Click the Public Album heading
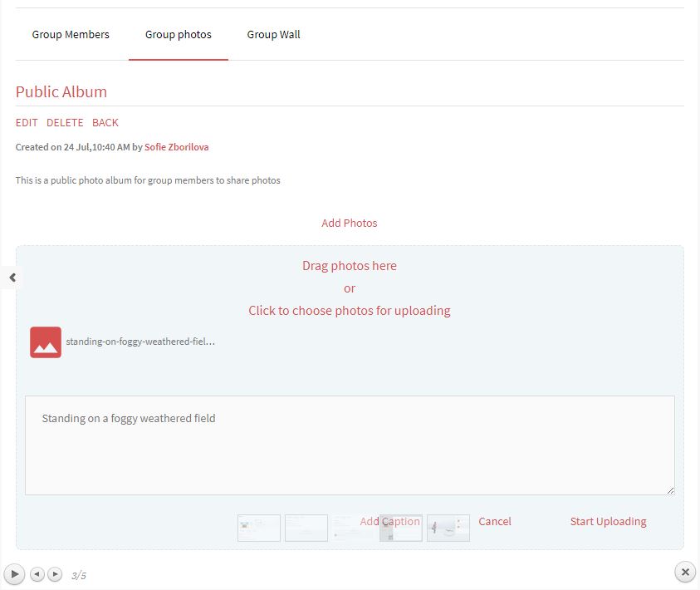The image size is (700, 590). (x=61, y=92)
